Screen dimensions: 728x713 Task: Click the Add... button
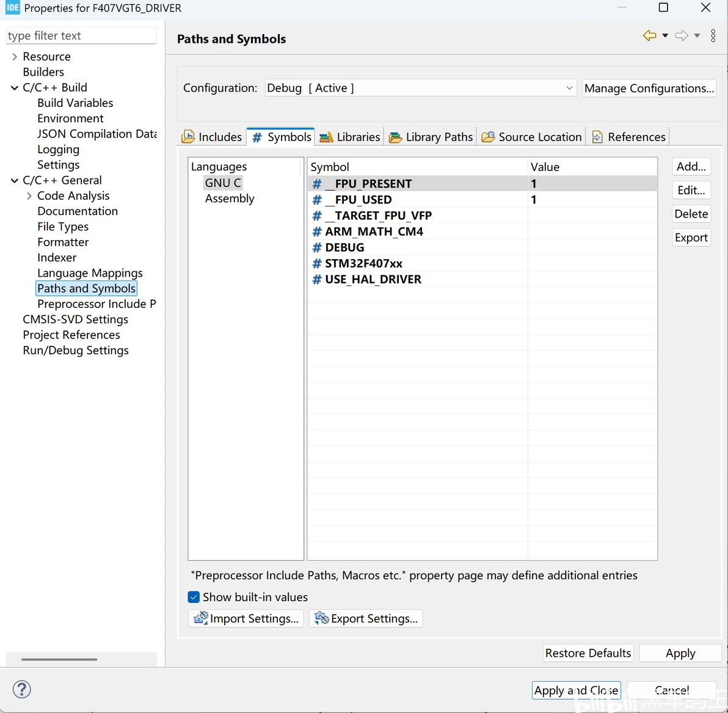691,167
